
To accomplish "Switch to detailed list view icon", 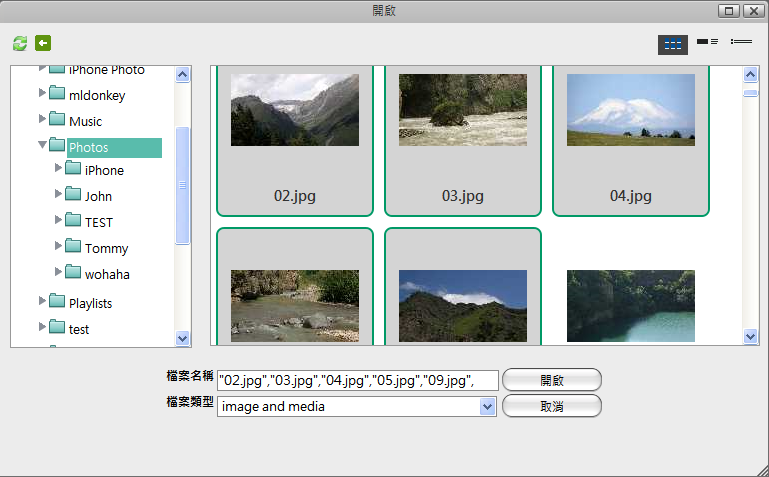I will point(707,42).
